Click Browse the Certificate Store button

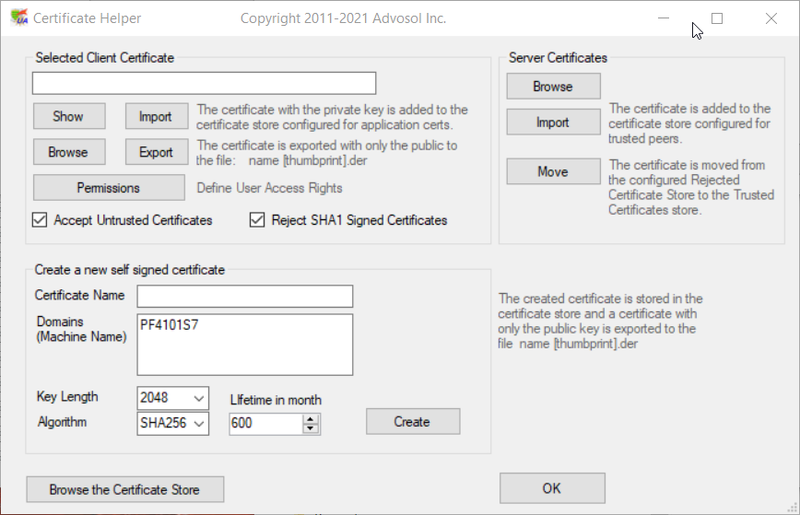(x=125, y=490)
